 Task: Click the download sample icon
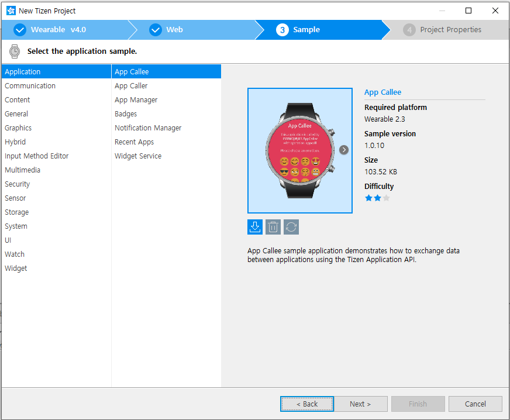pos(254,227)
